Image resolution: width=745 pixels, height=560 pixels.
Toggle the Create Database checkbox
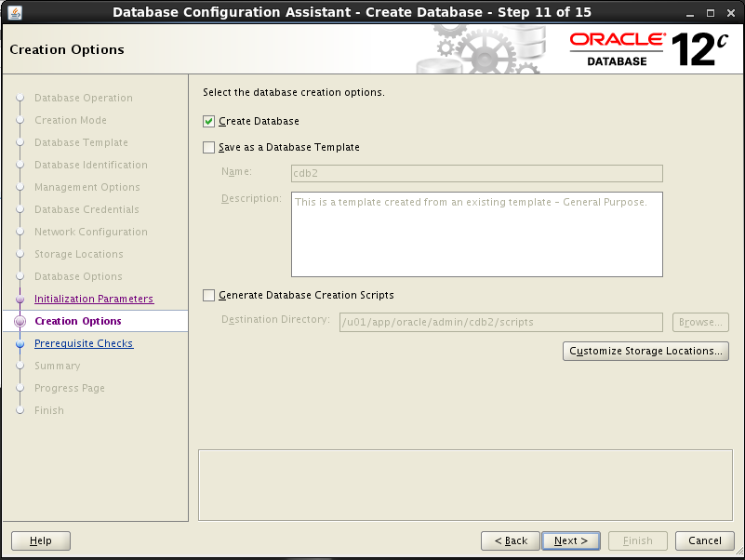coord(208,121)
